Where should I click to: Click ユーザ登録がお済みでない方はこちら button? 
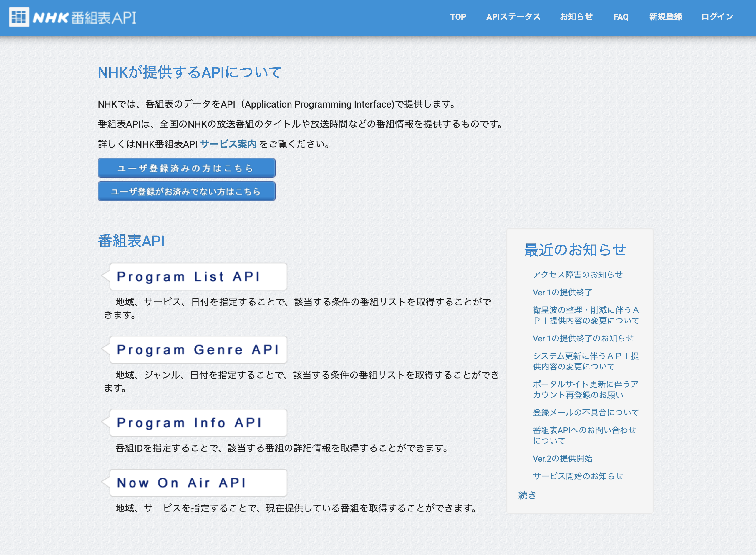[186, 191]
